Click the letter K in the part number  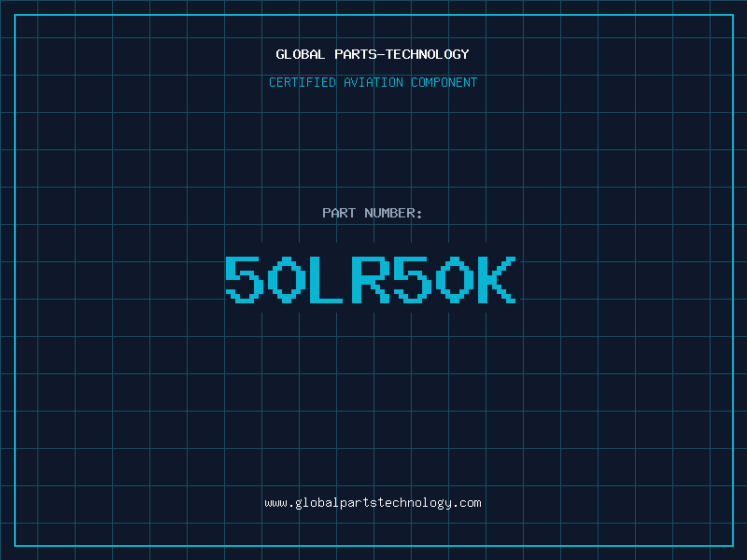[496, 280]
